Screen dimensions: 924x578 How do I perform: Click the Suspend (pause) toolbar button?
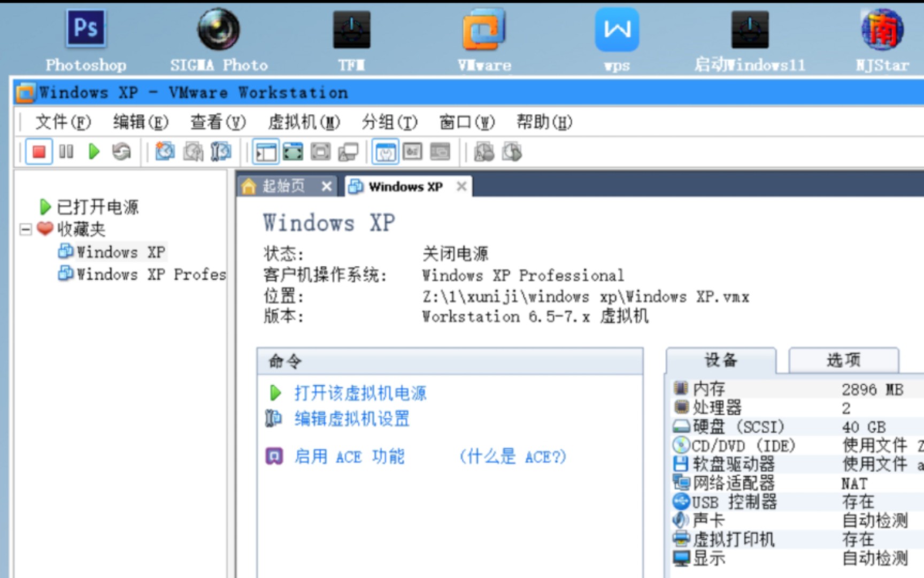(x=66, y=152)
